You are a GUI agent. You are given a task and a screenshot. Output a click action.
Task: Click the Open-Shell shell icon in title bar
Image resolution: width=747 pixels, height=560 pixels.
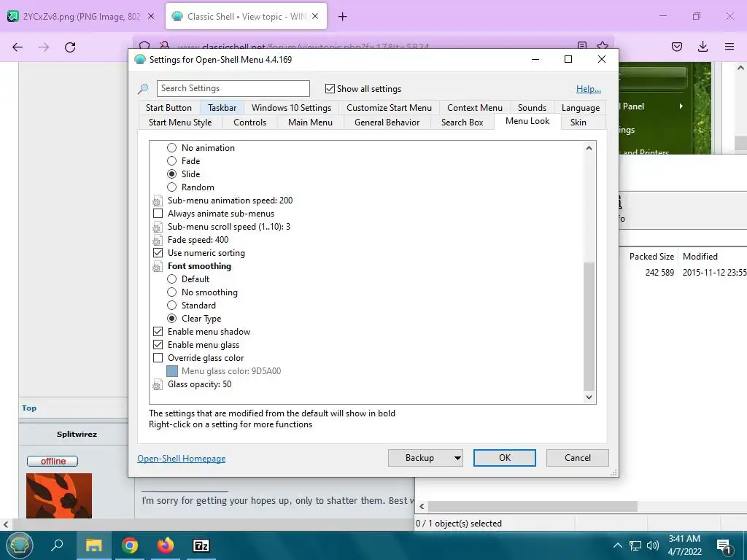[x=139, y=60]
